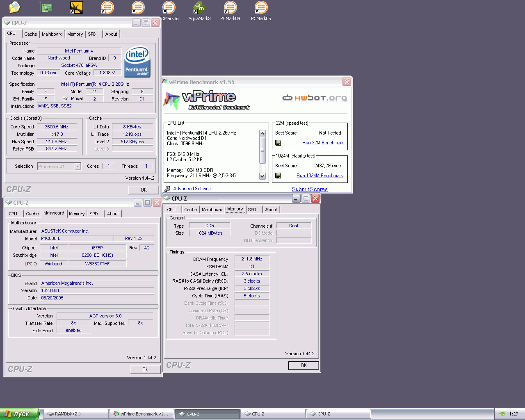
Task: Click the CAS# Latency value 2.5 clocks
Action: [x=252, y=274]
